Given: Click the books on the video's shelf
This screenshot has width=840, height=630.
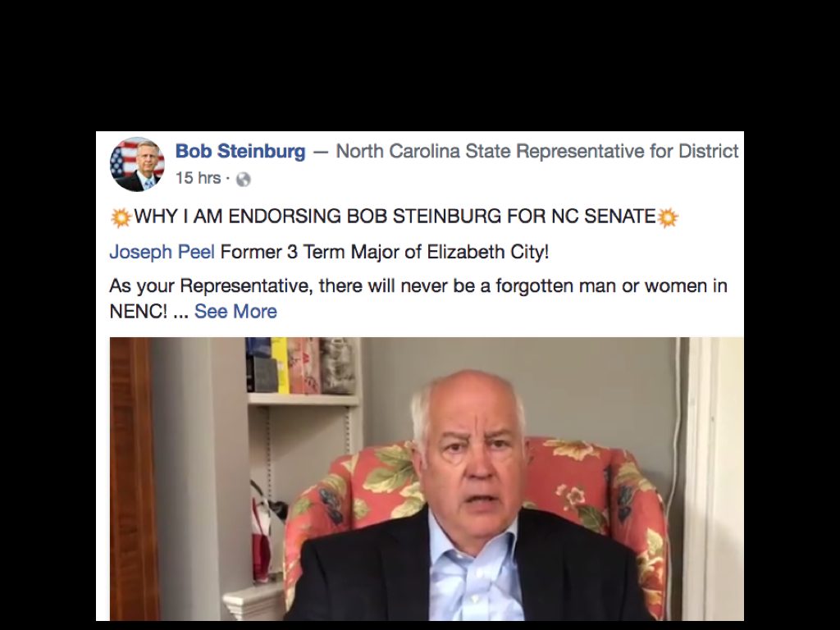Looking at the screenshot, I should (x=300, y=365).
